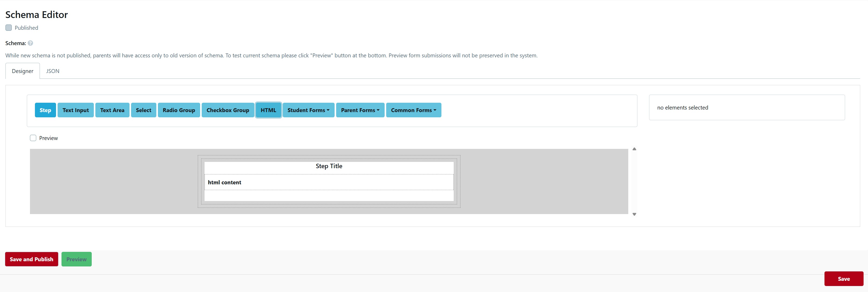Screen dimensions: 868x292
Task: Add a Text Input field
Action: 76,110
